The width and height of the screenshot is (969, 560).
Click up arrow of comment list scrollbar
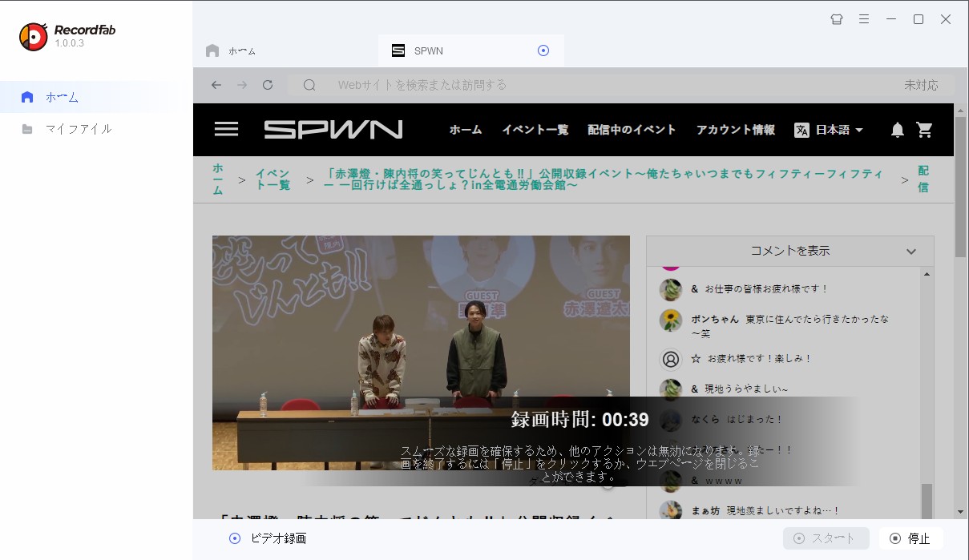927,274
